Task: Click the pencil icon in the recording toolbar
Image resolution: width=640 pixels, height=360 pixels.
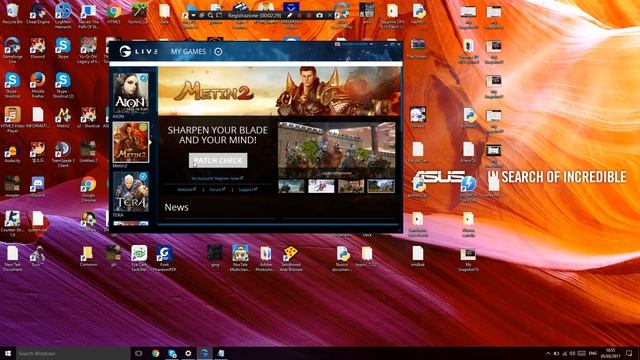Action: point(290,16)
